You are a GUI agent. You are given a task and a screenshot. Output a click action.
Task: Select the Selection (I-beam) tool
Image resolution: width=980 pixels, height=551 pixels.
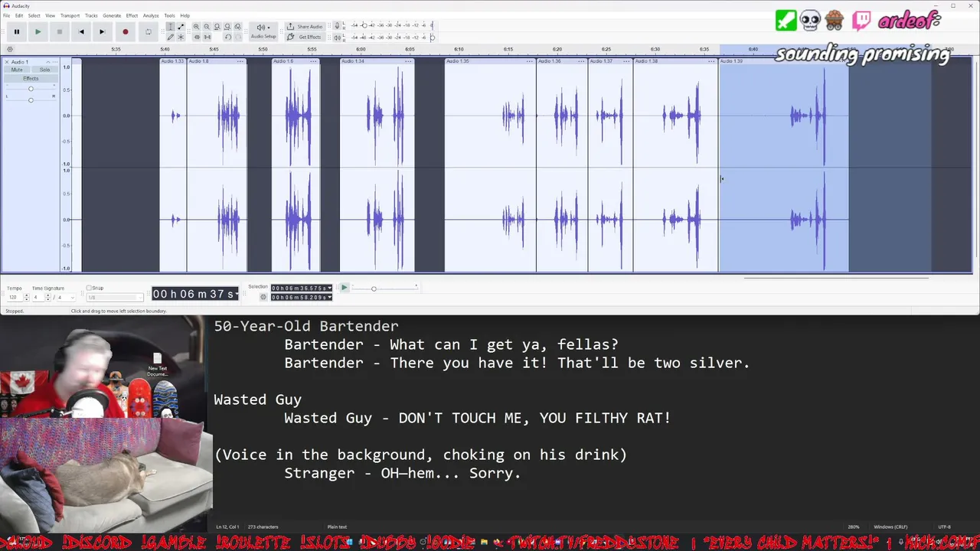tap(171, 27)
